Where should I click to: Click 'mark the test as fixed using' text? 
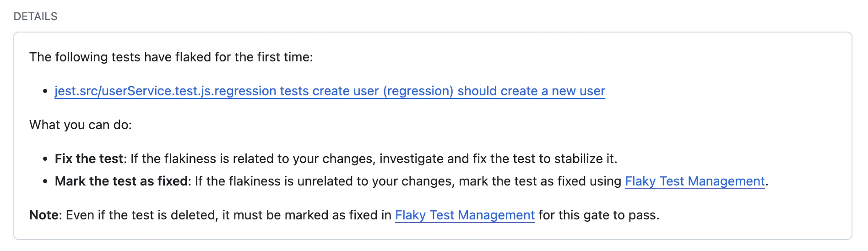tap(540, 181)
